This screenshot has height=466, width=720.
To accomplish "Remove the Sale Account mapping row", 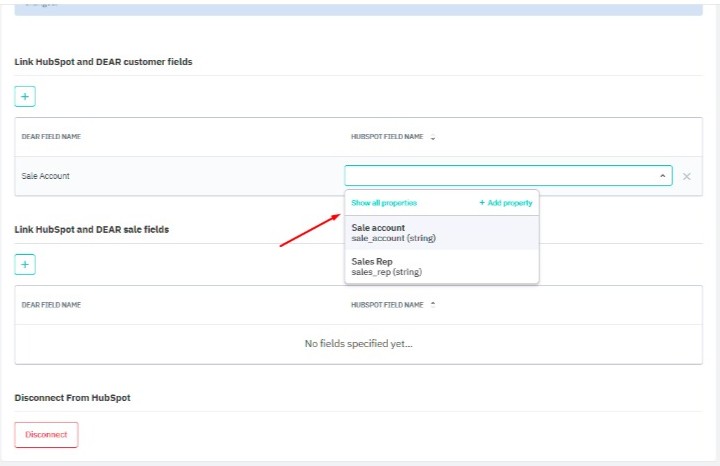I will [686, 176].
